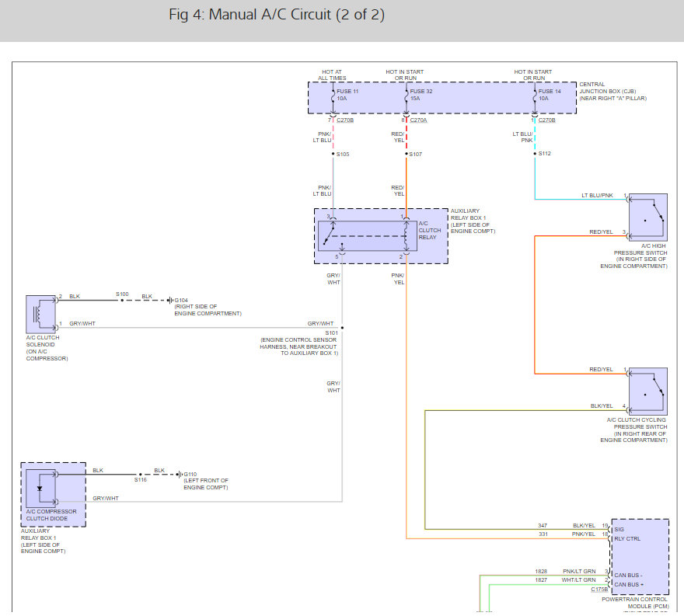Click circuit number '331'
This screenshot has width=684, height=616.
click(543, 534)
